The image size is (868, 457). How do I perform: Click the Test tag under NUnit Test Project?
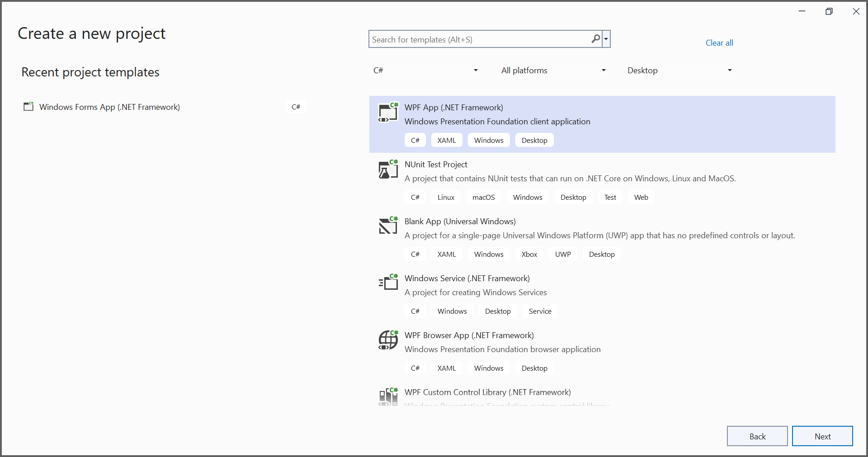tap(610, 198)
